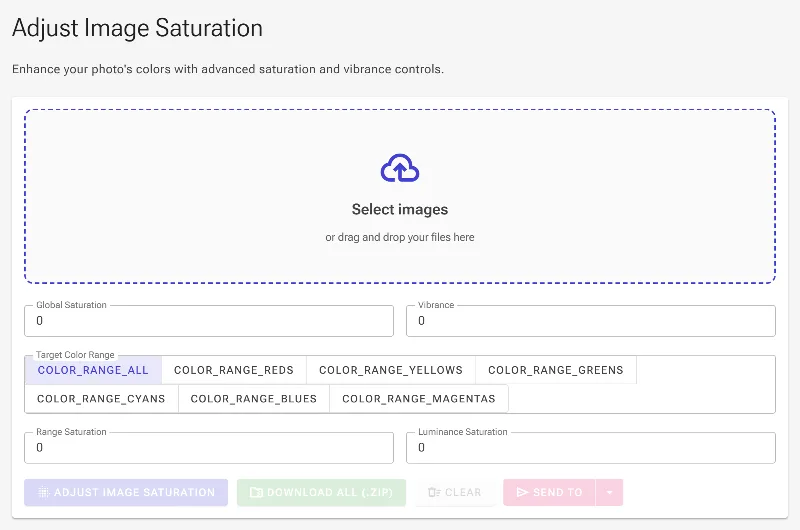The width and height of the screenshot is (800, 530).
Task: Select the COLOR_RANGE_CYANS option
Action: coord(101,398)
